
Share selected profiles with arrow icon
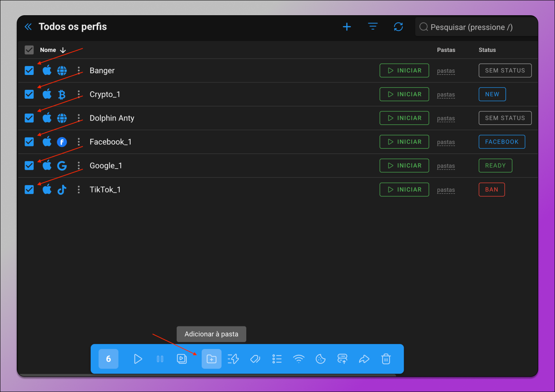click(364, 359)
